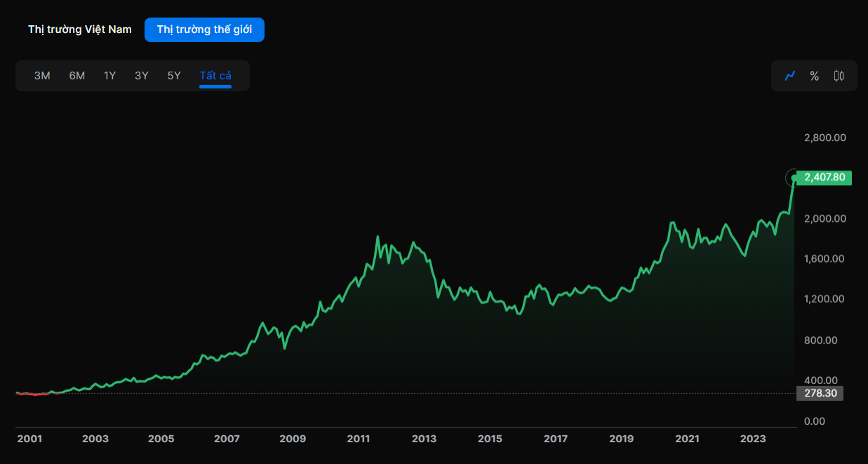Click the latest data point marker
The width and height of the screenshot is (868, 464).
(794, 178)
